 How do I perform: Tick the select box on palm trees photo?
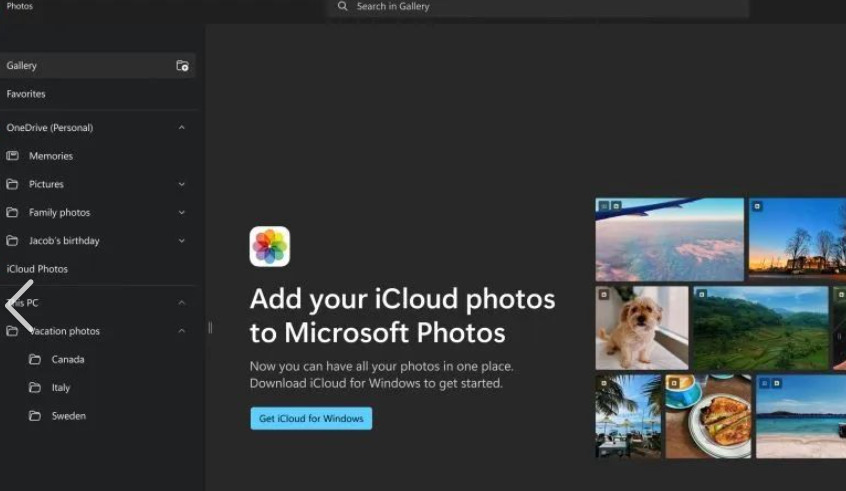point(604,383)
